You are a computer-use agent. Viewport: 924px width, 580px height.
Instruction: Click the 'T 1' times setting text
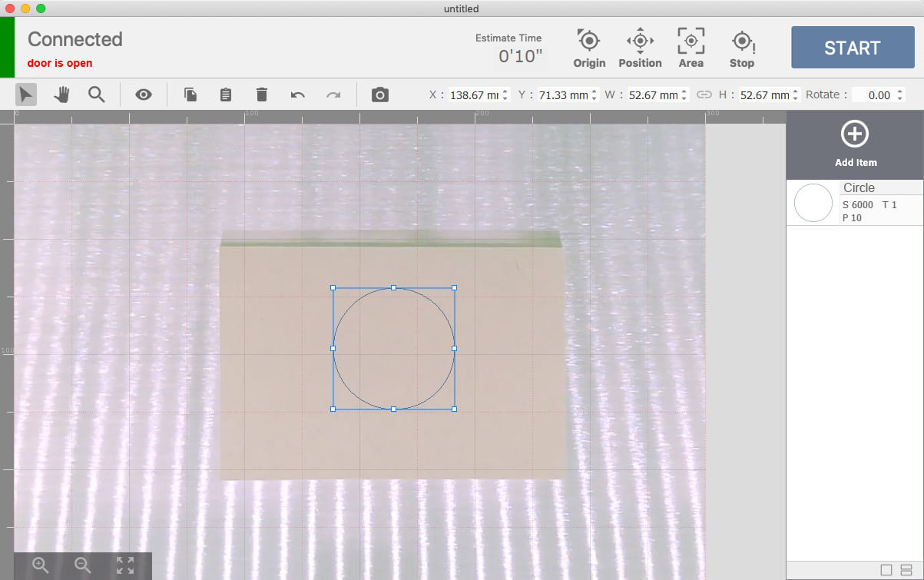tap(889, 205)
